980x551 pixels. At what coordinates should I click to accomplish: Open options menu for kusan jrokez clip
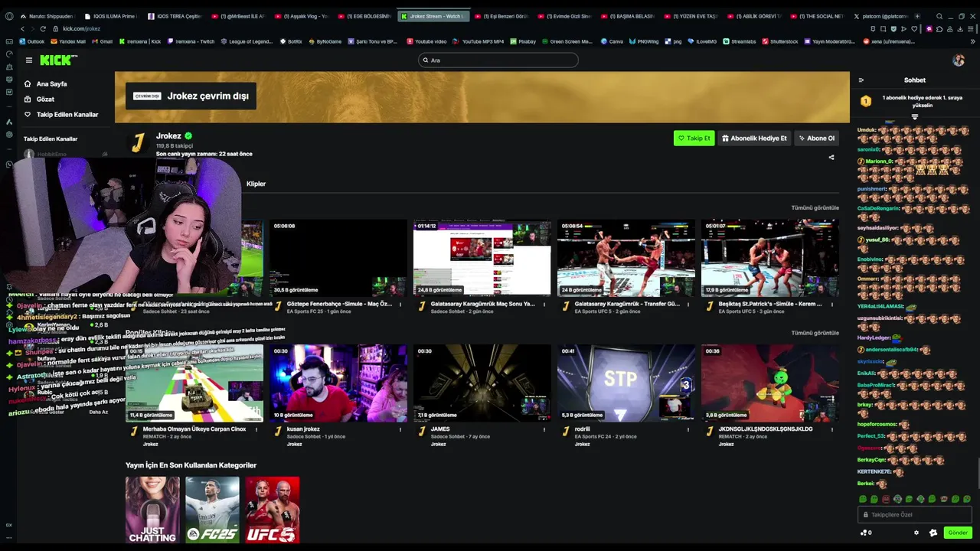point(400,429)
